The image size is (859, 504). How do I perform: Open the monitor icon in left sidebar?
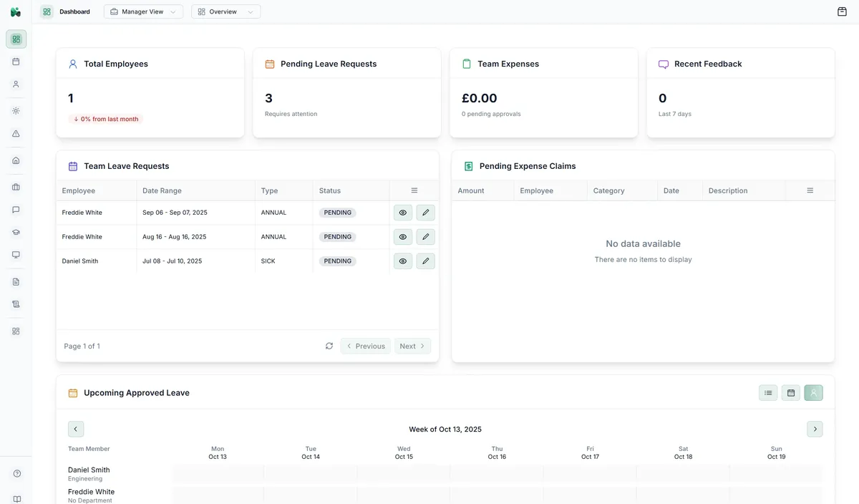pyautogui.click(x=16, y=255)
